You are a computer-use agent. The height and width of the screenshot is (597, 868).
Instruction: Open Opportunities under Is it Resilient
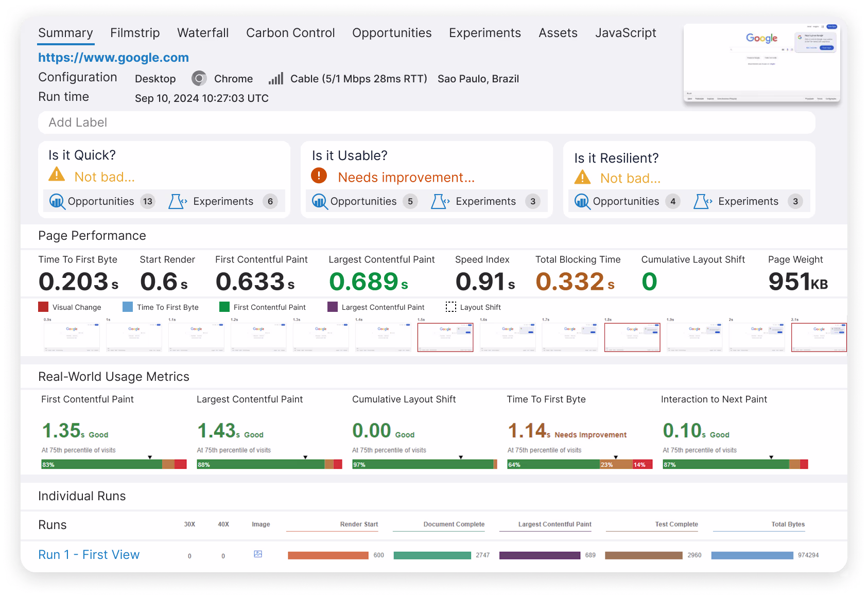tap(626, 201)
